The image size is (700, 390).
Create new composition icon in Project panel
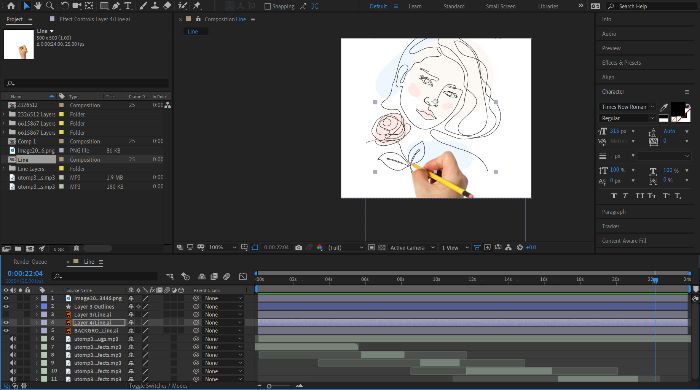[x=30, y=249]
